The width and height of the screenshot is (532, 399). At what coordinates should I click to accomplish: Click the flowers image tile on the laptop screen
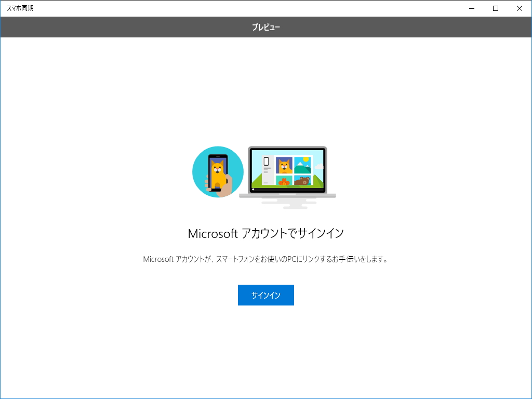point(284,181)
